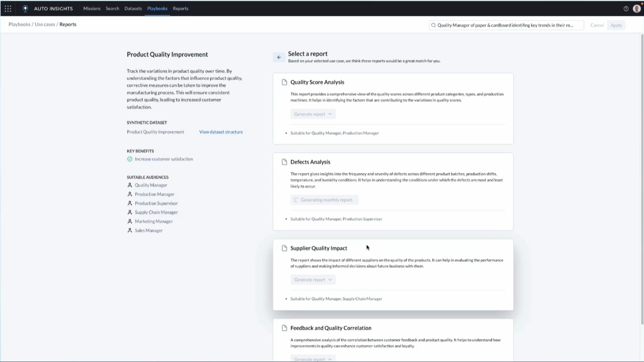Click Sales Manager in Suitable Audiences
The height and width of the screenshot is (362, 644).
coord(149,231)
